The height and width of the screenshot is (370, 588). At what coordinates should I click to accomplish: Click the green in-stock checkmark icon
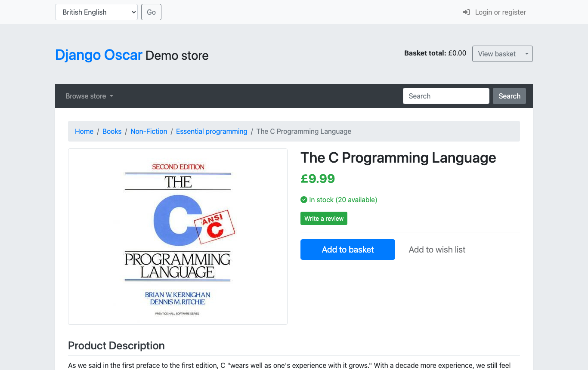click(304, 200)
